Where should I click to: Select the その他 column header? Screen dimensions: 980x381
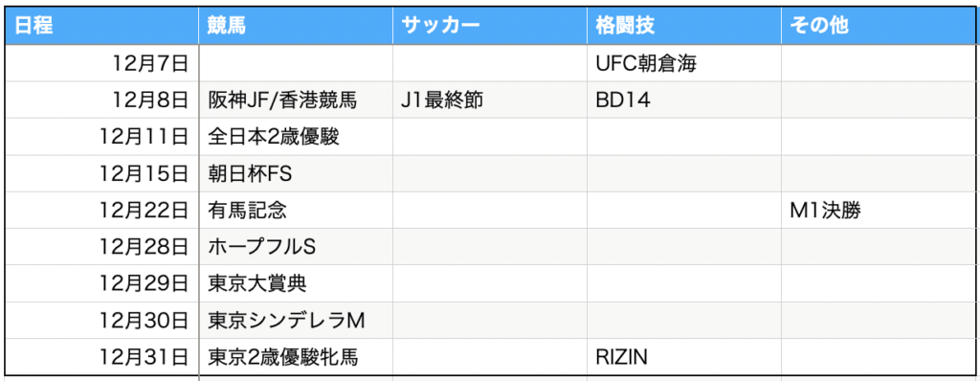(879, 26)
